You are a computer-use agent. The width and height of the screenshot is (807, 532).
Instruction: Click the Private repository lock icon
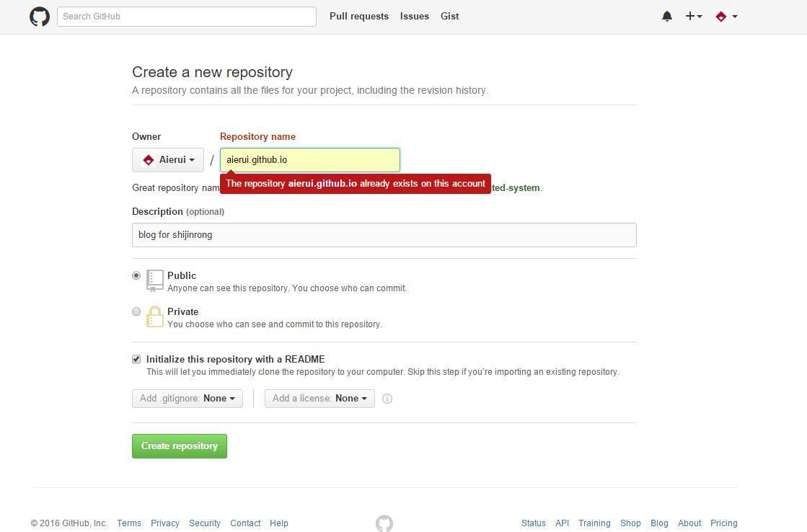tap(155, 316)
